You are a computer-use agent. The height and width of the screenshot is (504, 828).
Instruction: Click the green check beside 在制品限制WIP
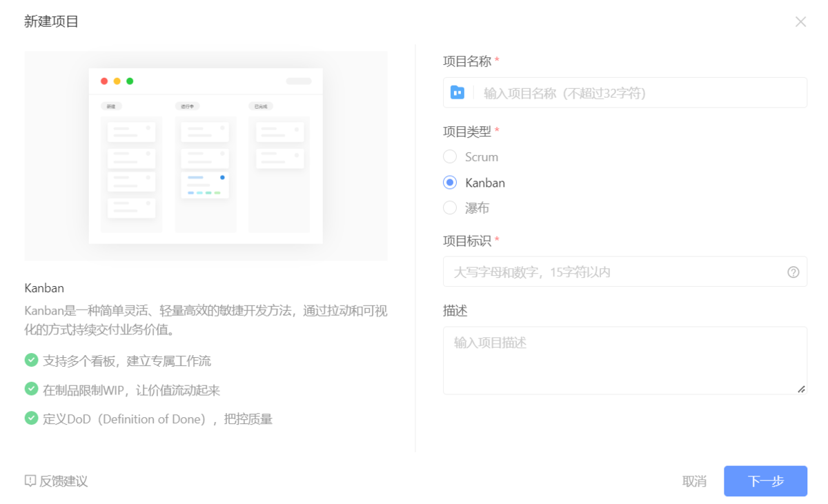click(x=31, y=388)
